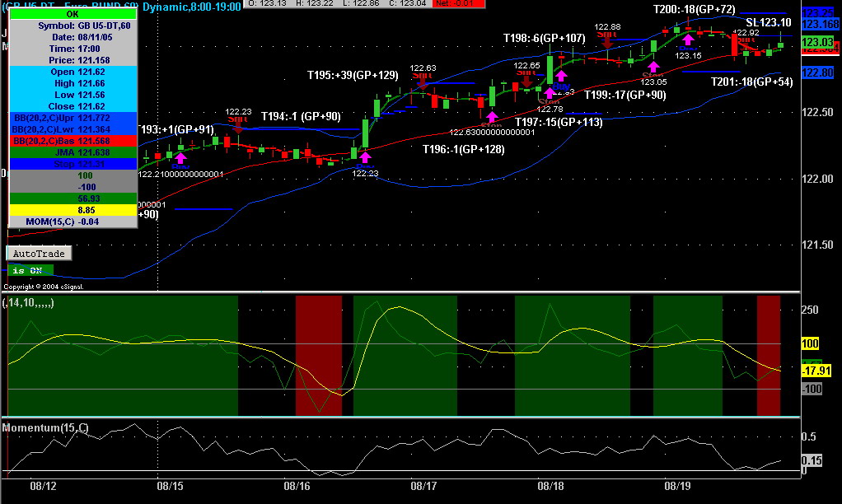The height and width of the screenshot is (504, 842).
Task: Click the 'Momentum(15,C)' pane title
Action: coord(45,427)
